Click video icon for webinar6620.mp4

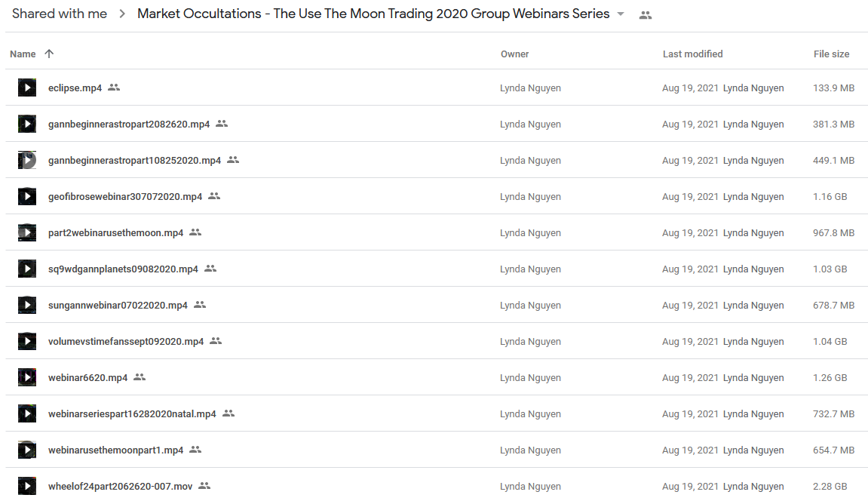pos(26,377)
